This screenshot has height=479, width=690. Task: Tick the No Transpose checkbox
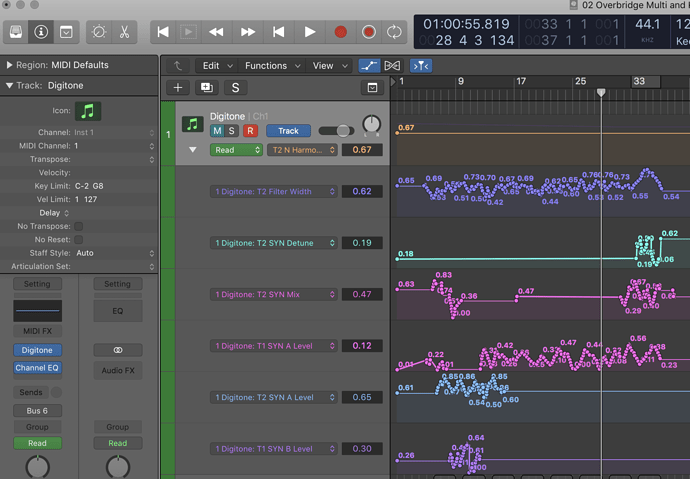[x=79, y=226]
